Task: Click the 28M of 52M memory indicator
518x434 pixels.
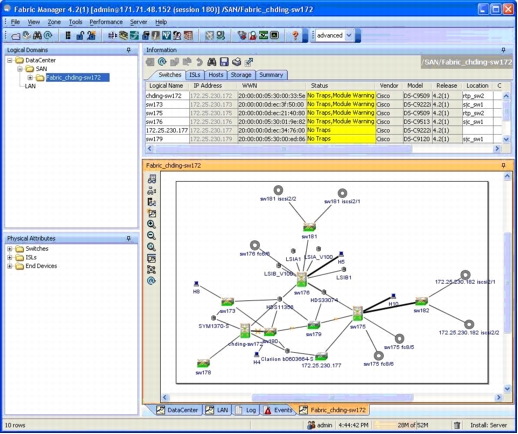Action: click(412, 425)
